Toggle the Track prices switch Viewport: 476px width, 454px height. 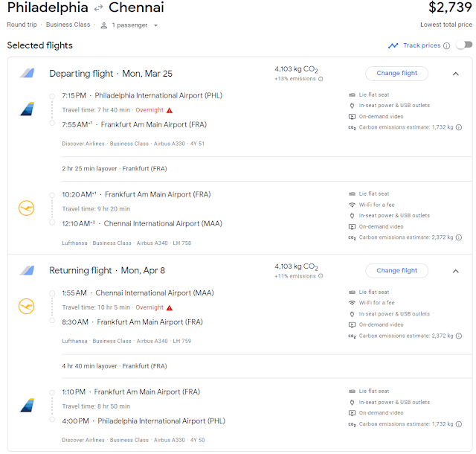(464, 45)
